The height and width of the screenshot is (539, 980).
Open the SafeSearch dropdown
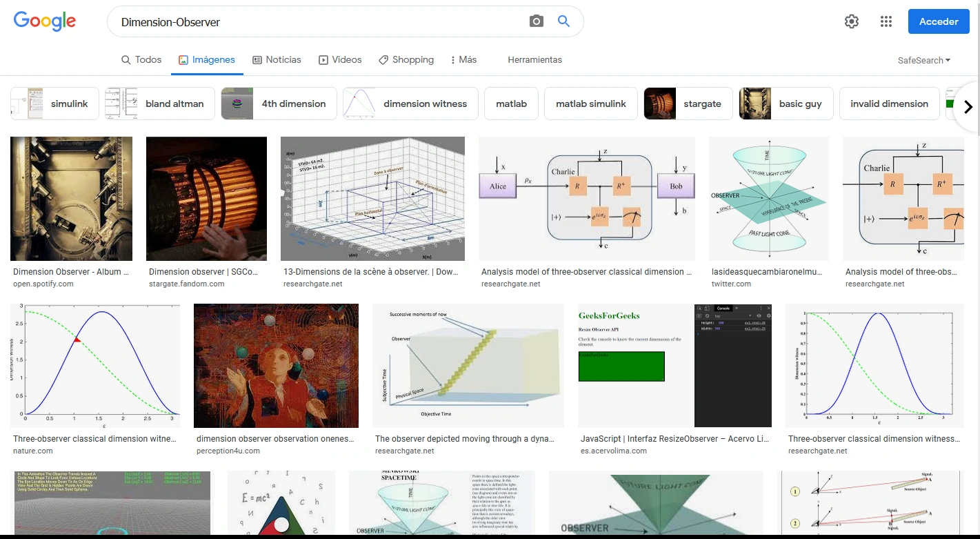pyautogui.click(x=923, y=60)
